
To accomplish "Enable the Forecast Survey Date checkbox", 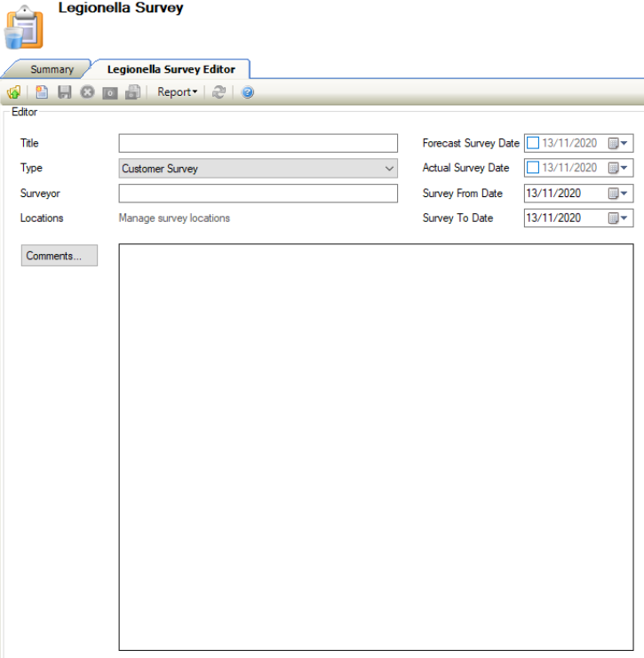I will click(533, 143).
